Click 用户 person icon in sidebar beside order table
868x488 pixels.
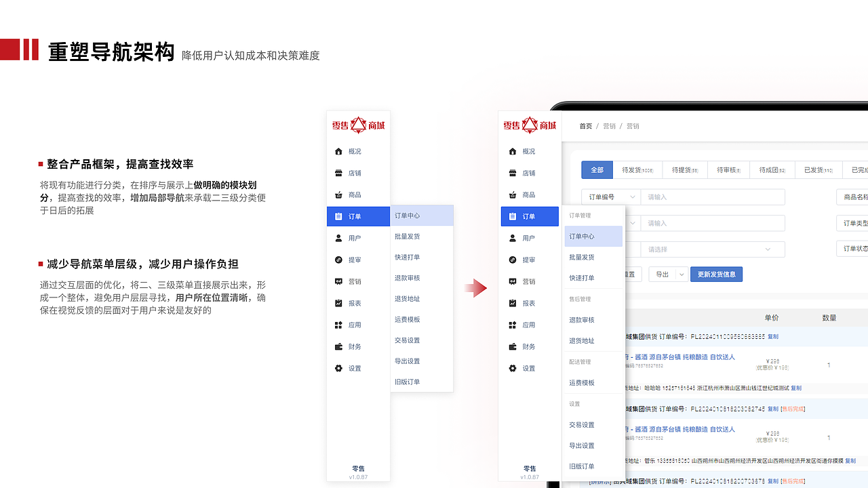click(513, 238)
